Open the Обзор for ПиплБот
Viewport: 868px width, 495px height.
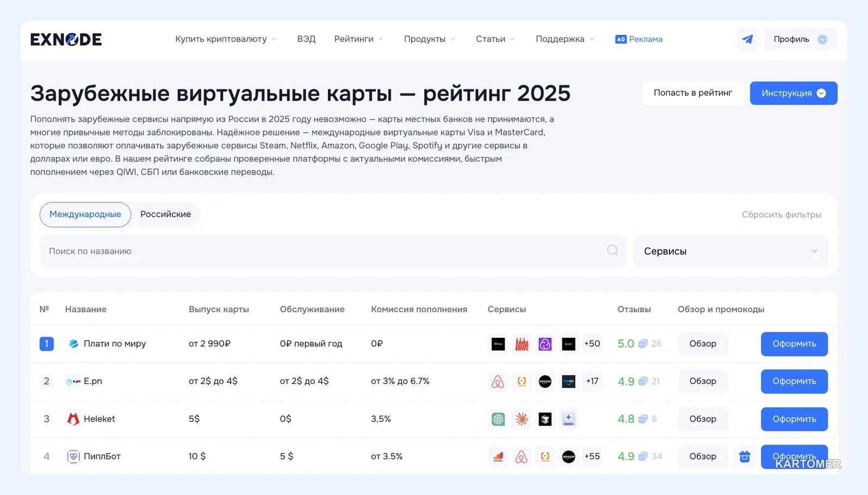point(703,456)
